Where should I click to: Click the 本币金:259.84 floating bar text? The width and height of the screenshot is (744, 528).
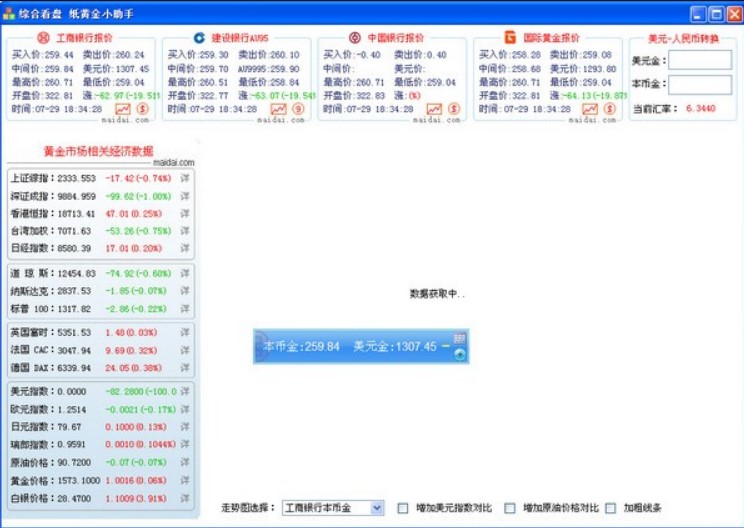click(301, 346)
